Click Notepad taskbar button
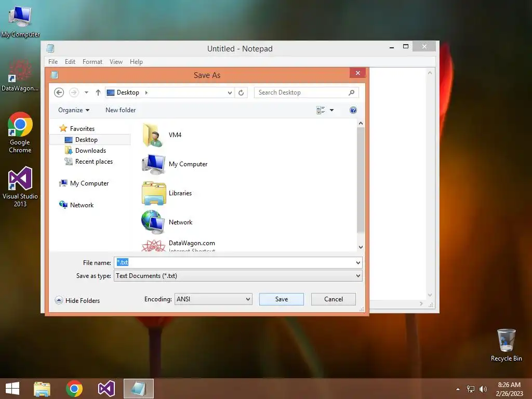 [138, 389]
